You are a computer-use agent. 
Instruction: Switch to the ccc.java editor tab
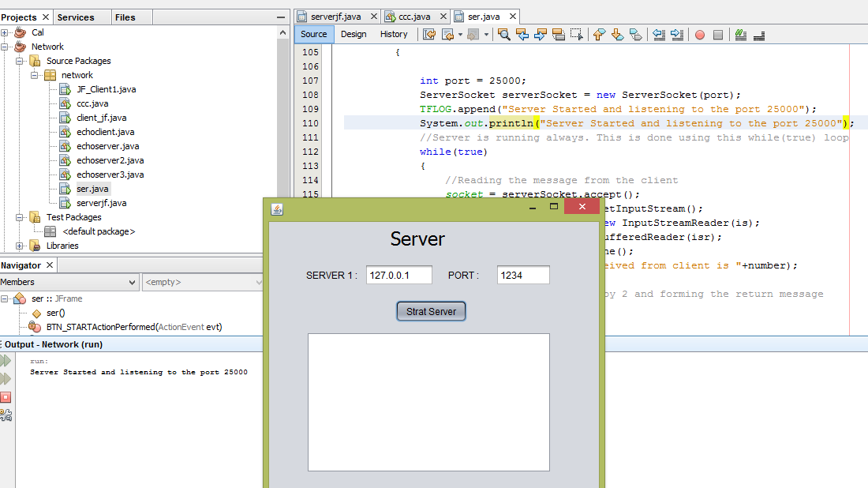(x=415, y=16)
